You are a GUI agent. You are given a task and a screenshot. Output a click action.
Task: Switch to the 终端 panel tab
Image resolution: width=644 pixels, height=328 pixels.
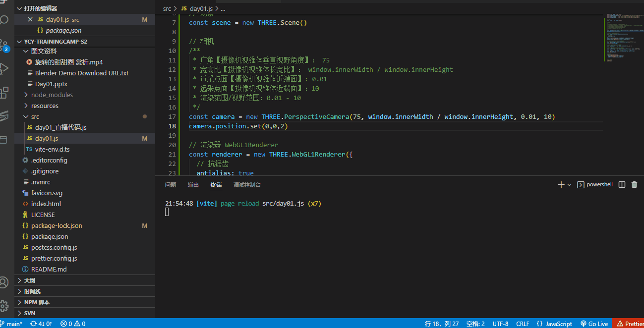pos(216,185)
